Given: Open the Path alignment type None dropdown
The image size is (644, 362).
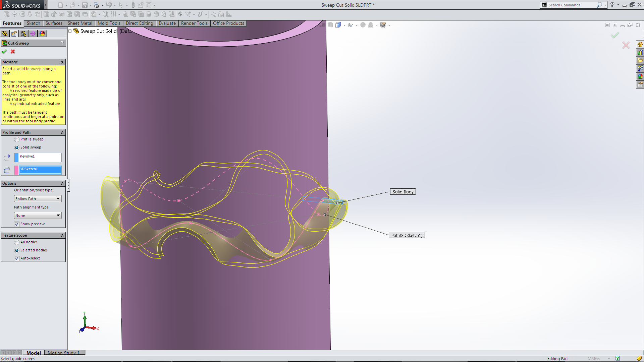Looking at the screenshot, I should pyautogui.click(x=38, y=216).
